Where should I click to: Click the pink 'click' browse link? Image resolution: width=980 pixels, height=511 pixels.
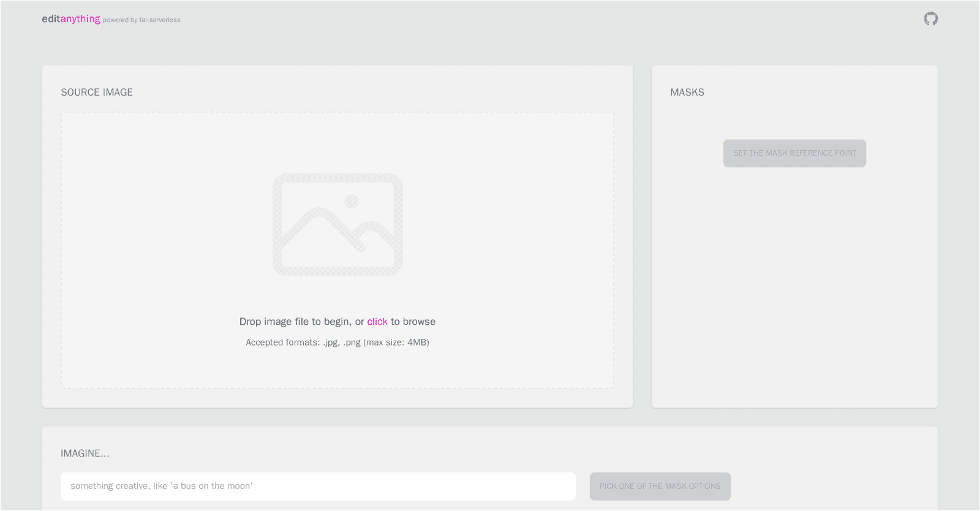(377, 322)
